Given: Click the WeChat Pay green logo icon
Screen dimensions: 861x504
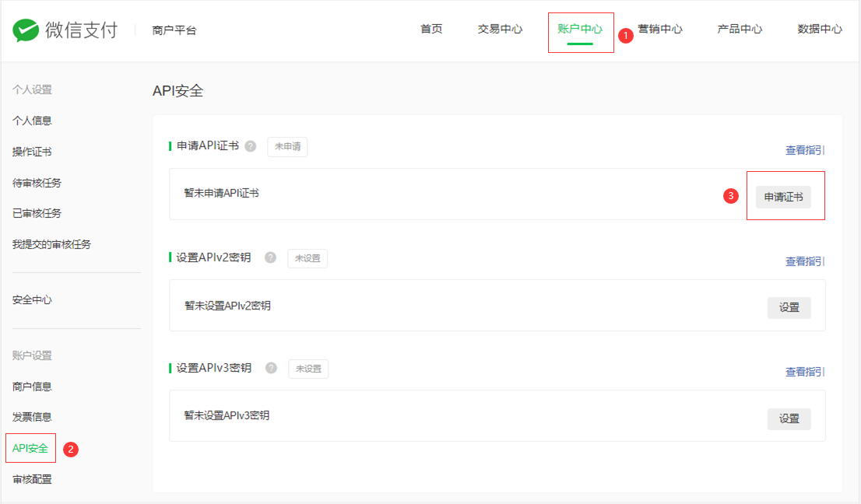Looking at the screenshot, I should [26, 30].
